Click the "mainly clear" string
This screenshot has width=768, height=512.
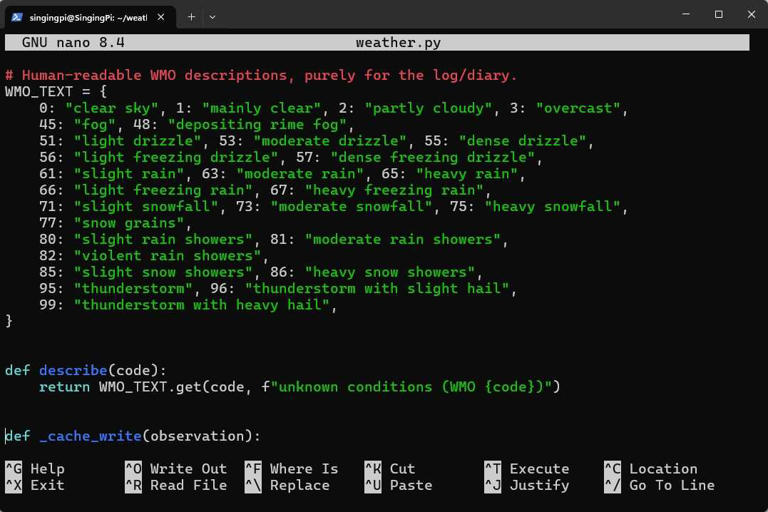click(262, 108)
